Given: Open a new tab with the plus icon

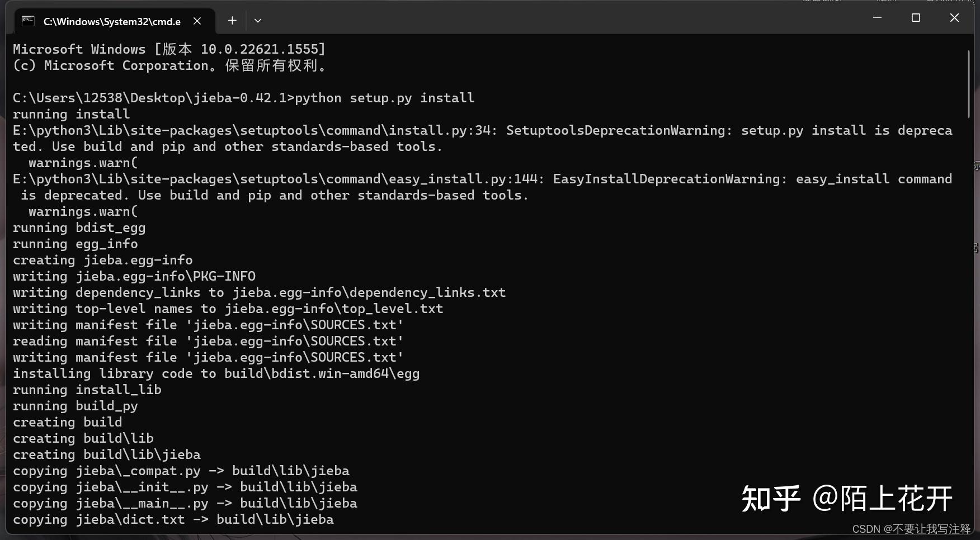Looking at the screenshot, I should coord(232,21).
